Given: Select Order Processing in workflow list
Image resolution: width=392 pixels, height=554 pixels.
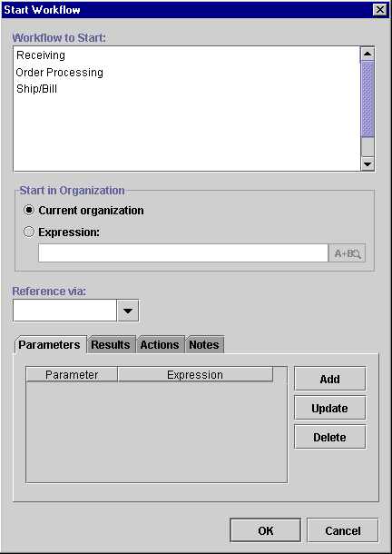Looking at the screenshot, I should (59, 72).
